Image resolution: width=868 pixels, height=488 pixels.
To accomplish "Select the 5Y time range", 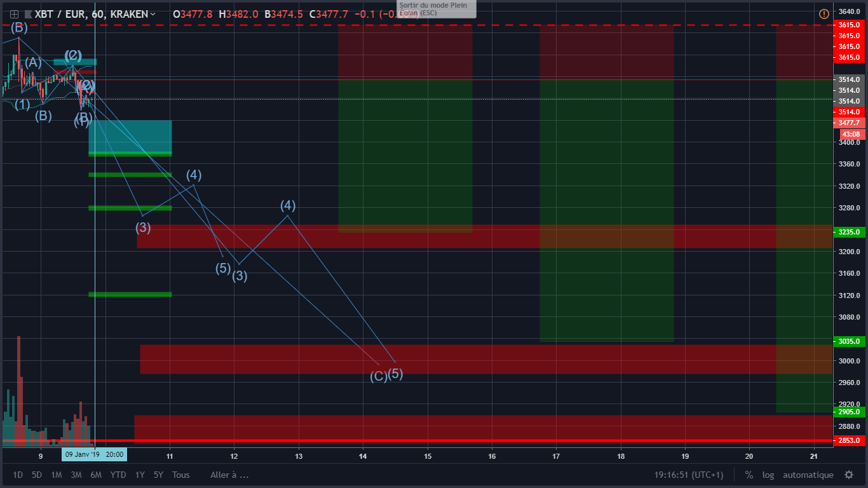I will pyautogui.click(x=158, y=475).
